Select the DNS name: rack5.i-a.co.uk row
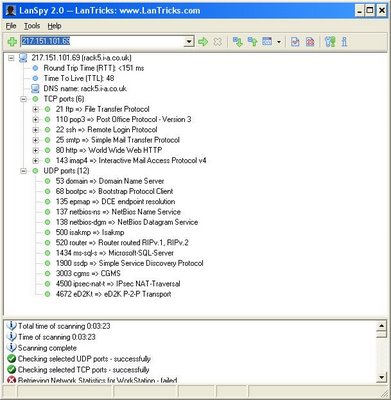 (85, 89)
